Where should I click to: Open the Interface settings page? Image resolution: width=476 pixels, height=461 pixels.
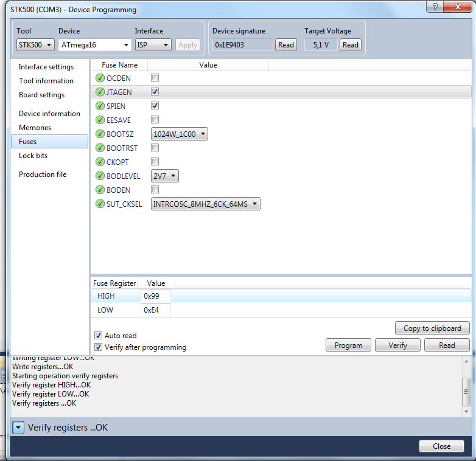coord(46,67)
